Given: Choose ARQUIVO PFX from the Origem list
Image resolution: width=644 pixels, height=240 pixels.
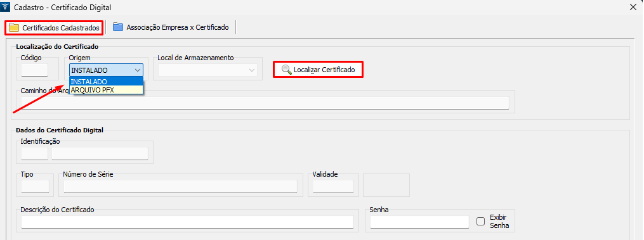Looking at the screenshot, I should pyautogui.click(x=107, y=89).
